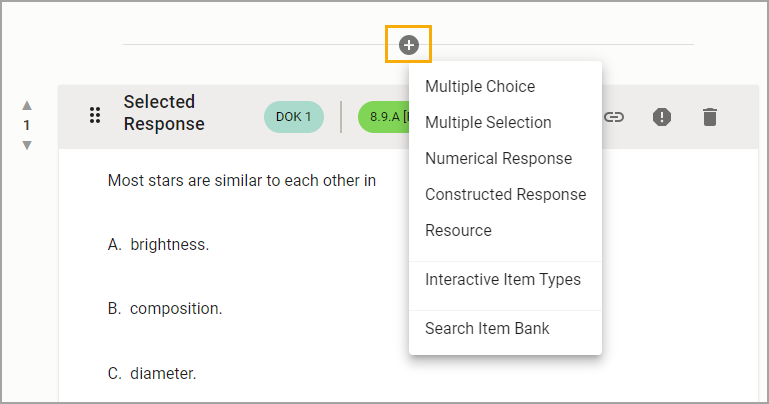Delete the item with trash icon
769x404 pixels.
[710, 117]
